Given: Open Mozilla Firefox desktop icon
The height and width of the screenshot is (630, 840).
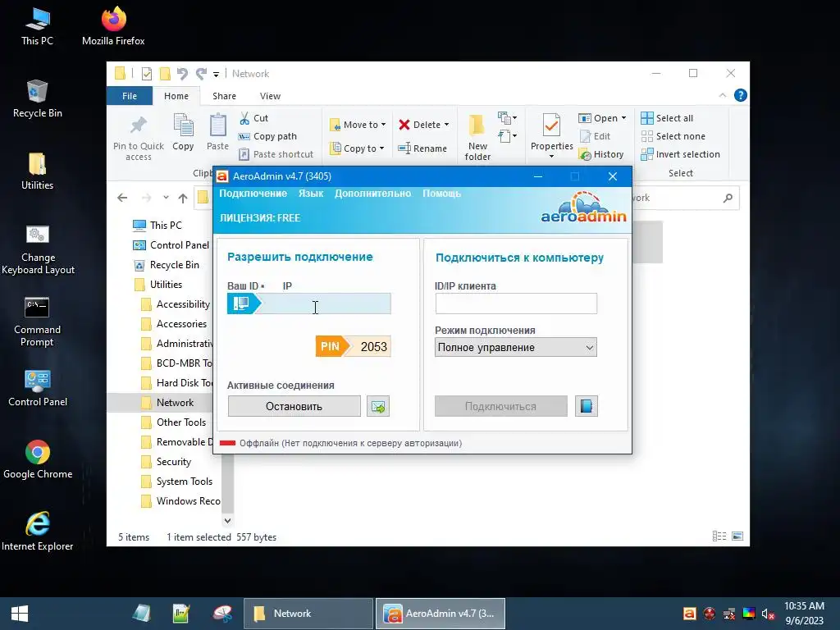Looking at the screenshot, I should tap(113, 25).
